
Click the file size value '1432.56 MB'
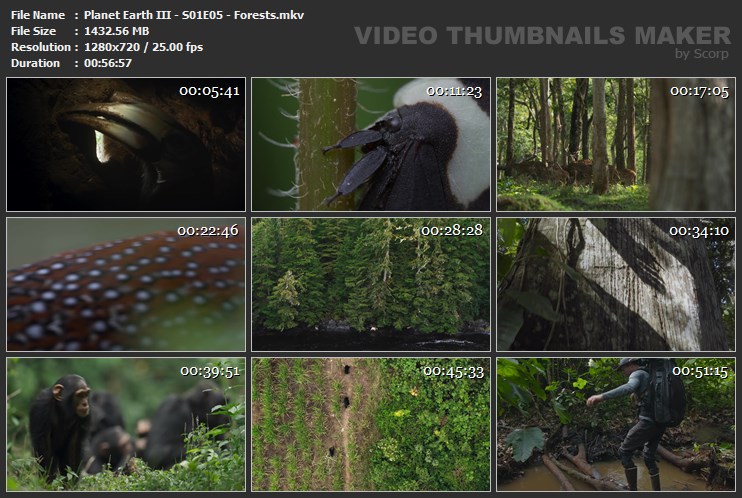click(116, 31)
